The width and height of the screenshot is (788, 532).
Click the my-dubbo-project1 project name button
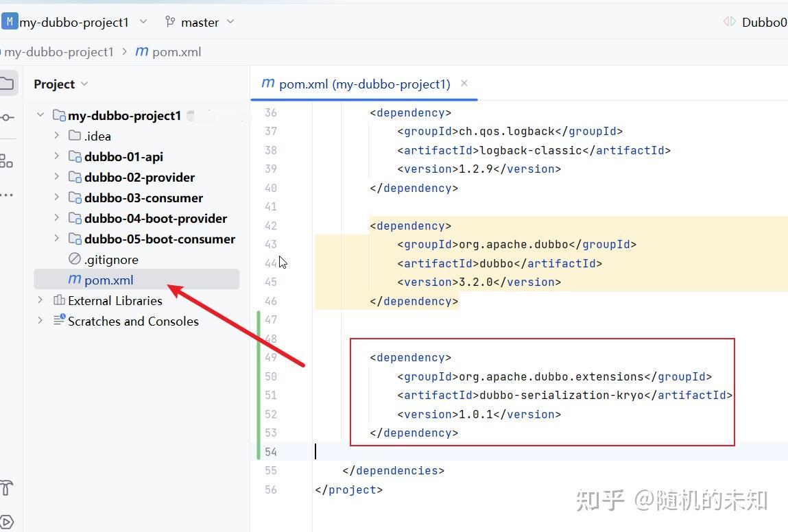coord(75,21)
